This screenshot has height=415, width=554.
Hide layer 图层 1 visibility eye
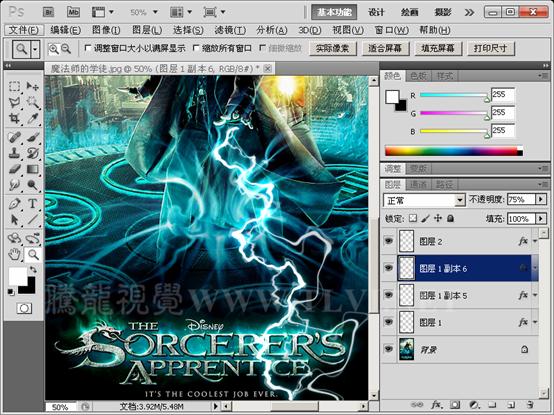[x=389, y=322]
